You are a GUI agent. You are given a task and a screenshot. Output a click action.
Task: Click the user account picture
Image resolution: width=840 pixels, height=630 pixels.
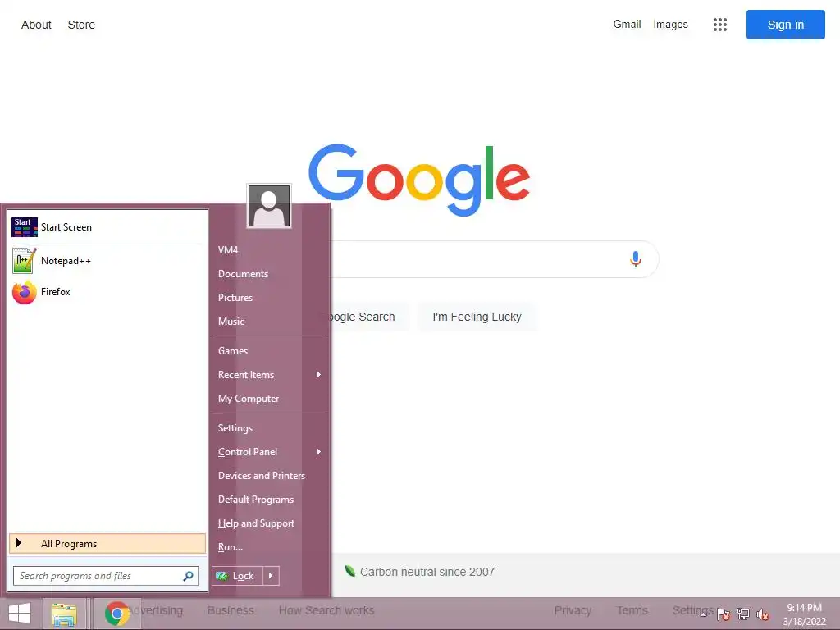point(269,206)
